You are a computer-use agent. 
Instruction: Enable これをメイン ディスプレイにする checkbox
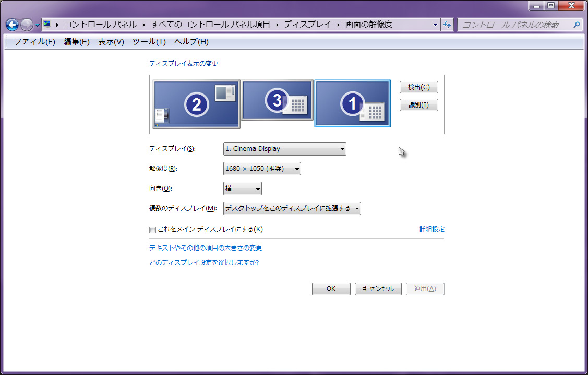(153, 230)
